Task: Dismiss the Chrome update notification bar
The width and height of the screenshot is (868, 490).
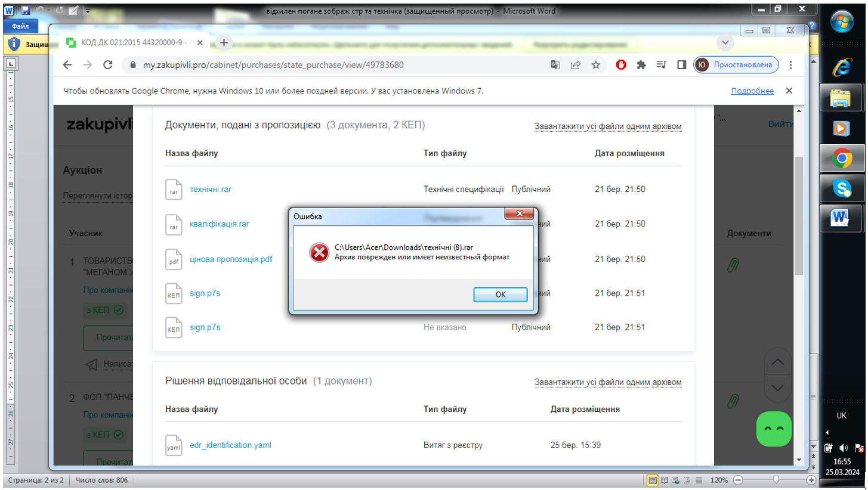Action: pos(789,91)
